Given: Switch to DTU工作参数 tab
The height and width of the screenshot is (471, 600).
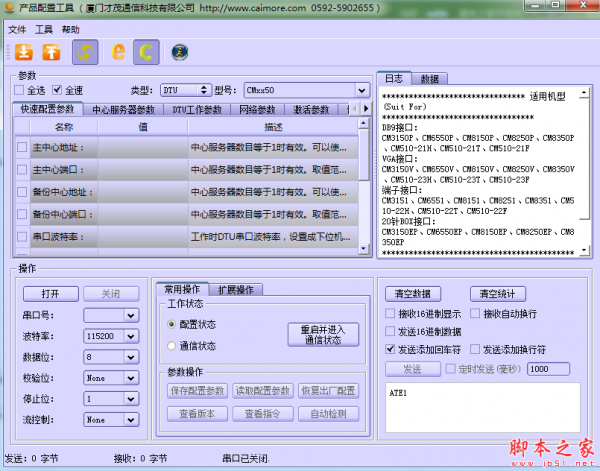Looking at the screenshot, I should click(197, 109).
